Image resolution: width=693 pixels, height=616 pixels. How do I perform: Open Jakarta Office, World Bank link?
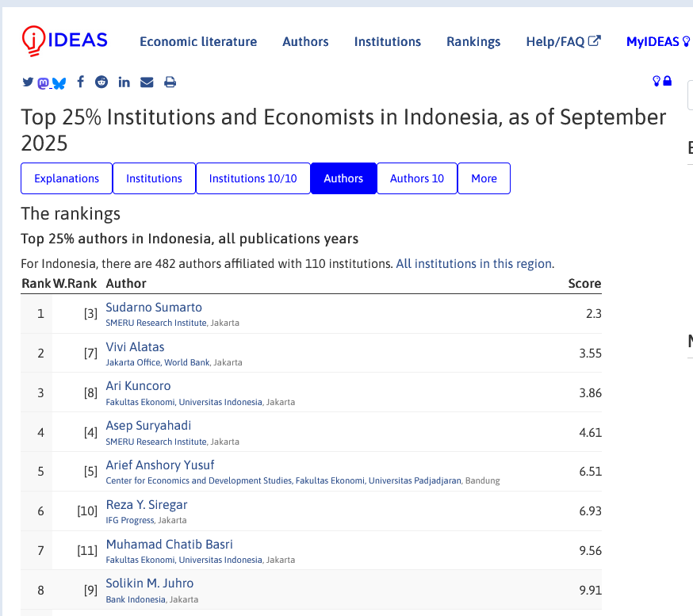tap(157, 362)
